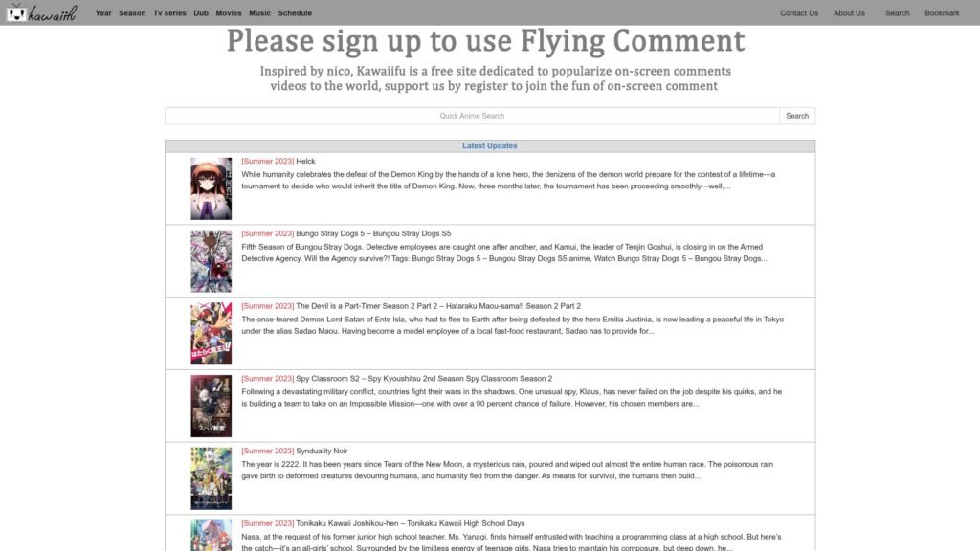This screenshot has width=980, height=551.
Task: Click the Quick Anime Search field
Action: 472,116
